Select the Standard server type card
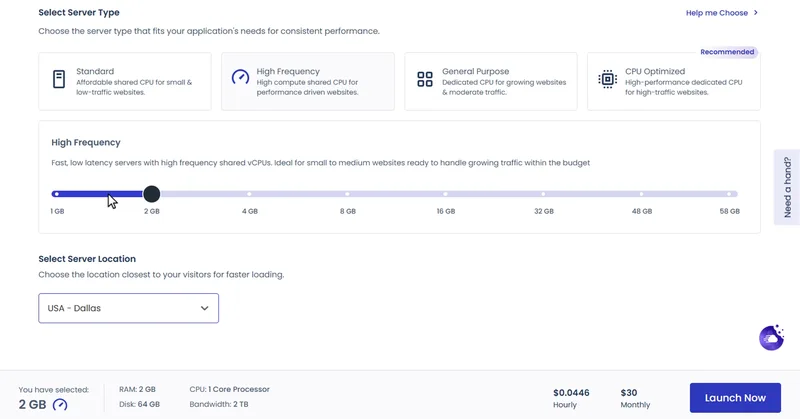The height and width of the screenshot is (419, 800). point(125,81)
